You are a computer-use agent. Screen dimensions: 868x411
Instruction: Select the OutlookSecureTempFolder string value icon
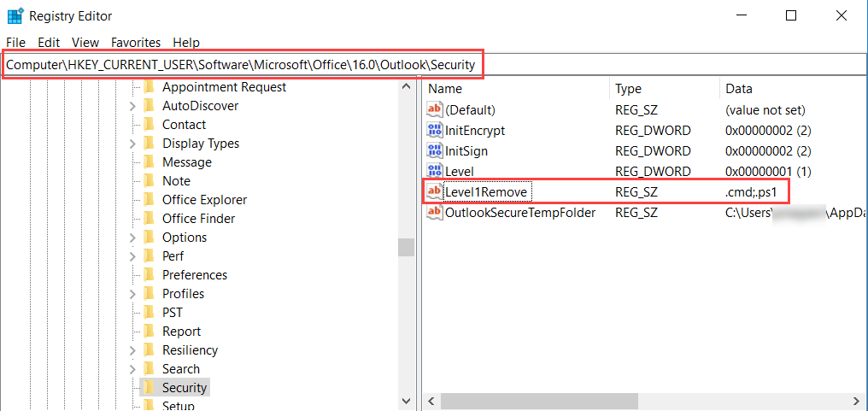pyautogui.click(x=435, y=212)
